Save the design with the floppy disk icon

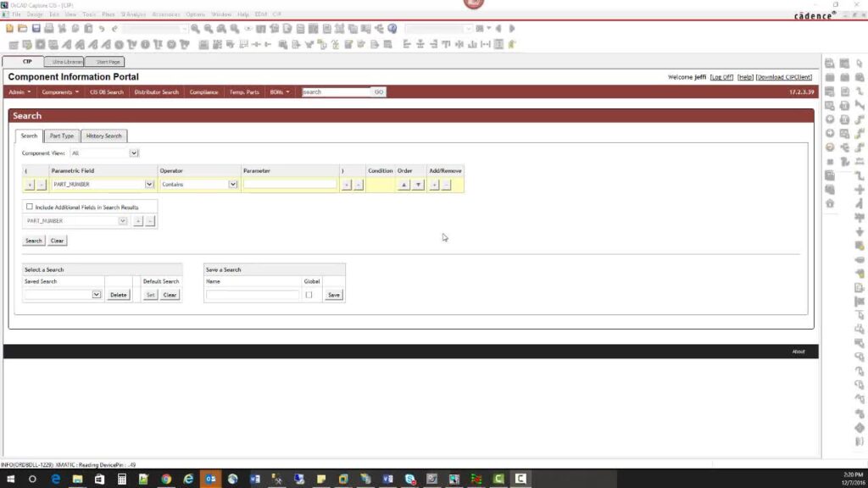click(x=36, y=29)
